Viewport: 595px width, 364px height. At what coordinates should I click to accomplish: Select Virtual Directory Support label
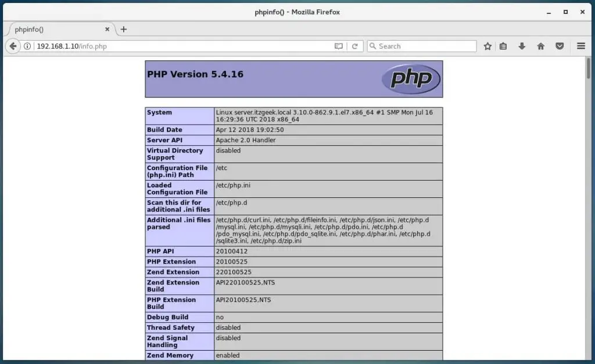(x=175, y=154)
